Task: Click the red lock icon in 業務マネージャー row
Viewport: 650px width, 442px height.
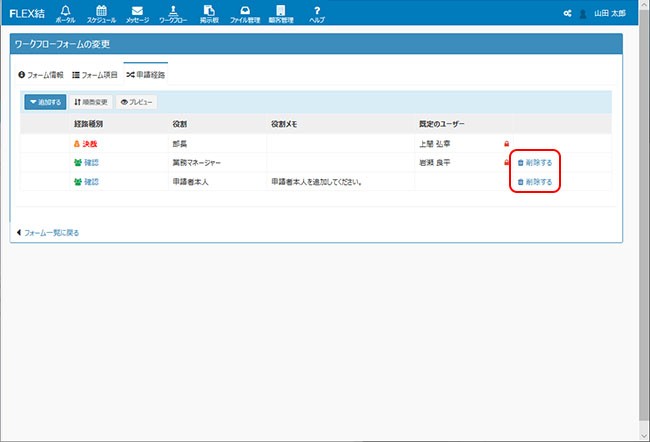Action: (x=506, y=163)
